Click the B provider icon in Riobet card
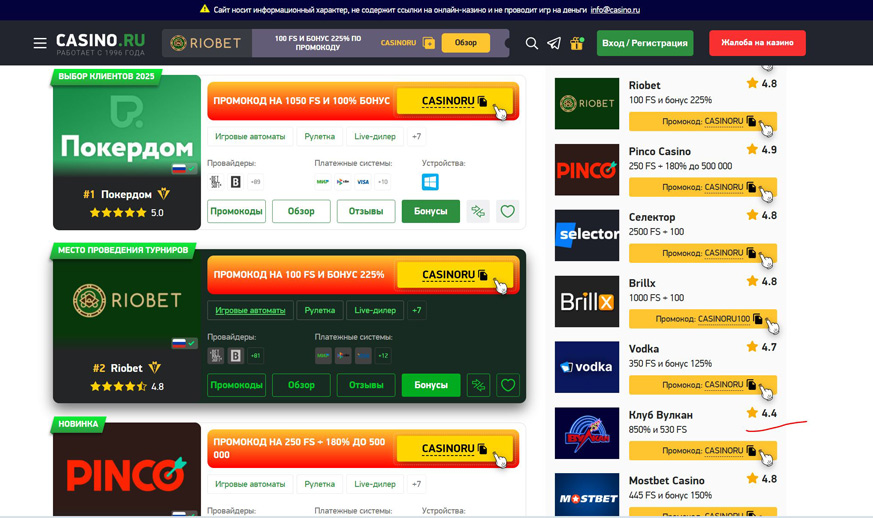Screen dimensions: 873x518 (236, 356)
